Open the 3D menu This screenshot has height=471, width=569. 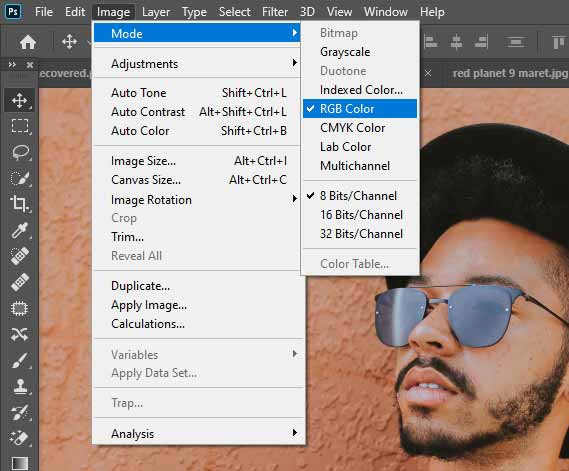(307, 12)
